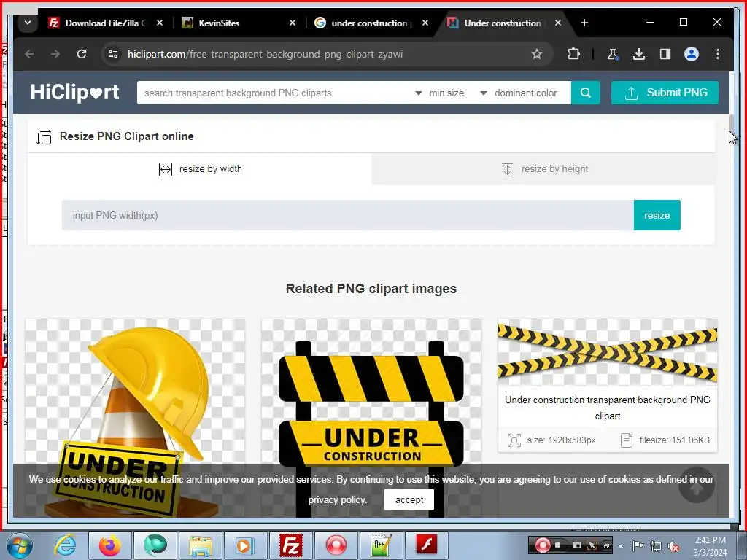Open the Flash taskbar icon
747x560 pixels.
(427, 545)
